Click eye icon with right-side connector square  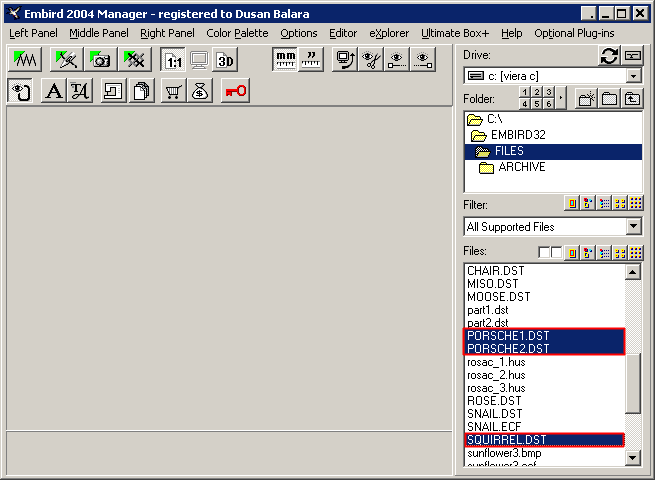[x=423, y=60]
